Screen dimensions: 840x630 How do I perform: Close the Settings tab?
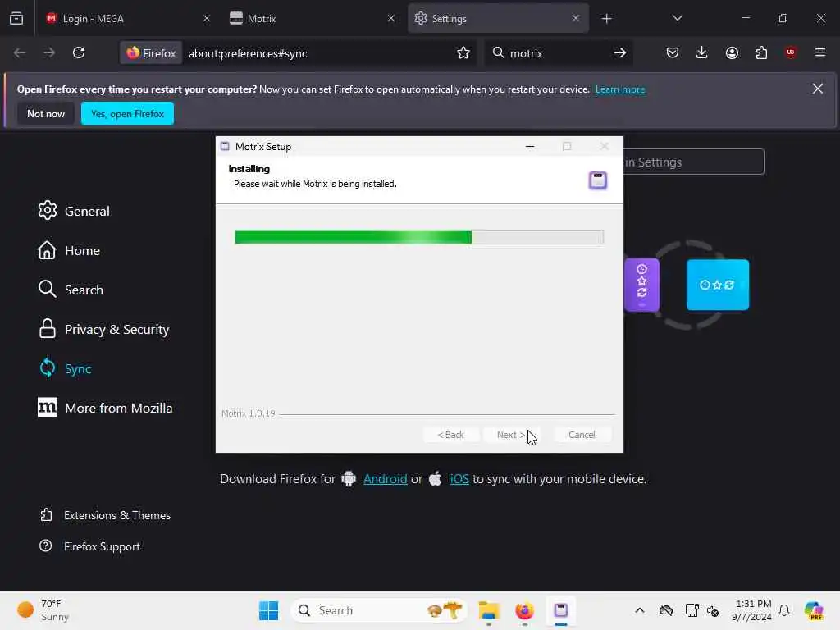pyautogui.click(x=575, y=18)
